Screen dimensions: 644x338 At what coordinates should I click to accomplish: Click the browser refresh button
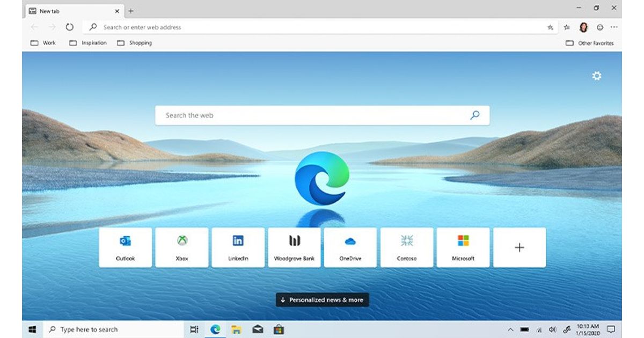pyautogui.click(x=69, y=27)
